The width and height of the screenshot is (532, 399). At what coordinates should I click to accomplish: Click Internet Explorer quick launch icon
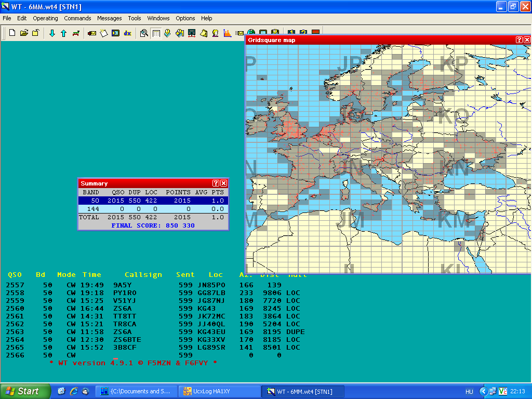[x=74, y=391]
